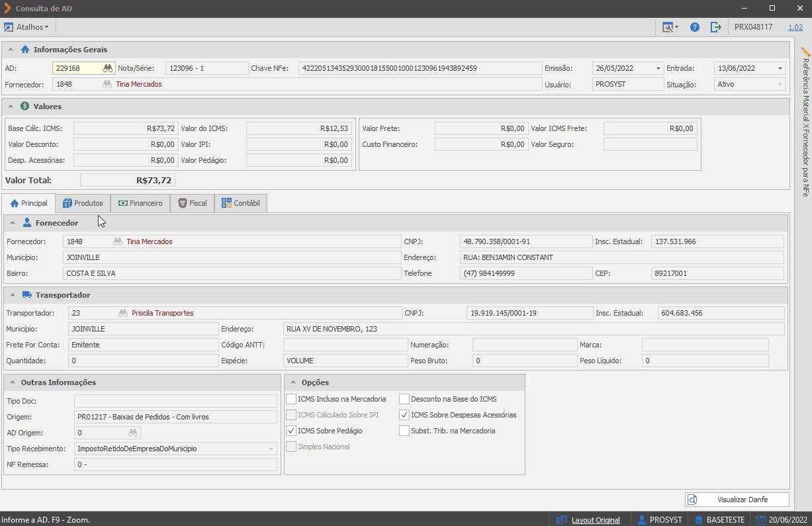Screen dimensions: 812x526
Task: Uncheck ICMS Sobre Pedágio option
Action: [291, 431]
